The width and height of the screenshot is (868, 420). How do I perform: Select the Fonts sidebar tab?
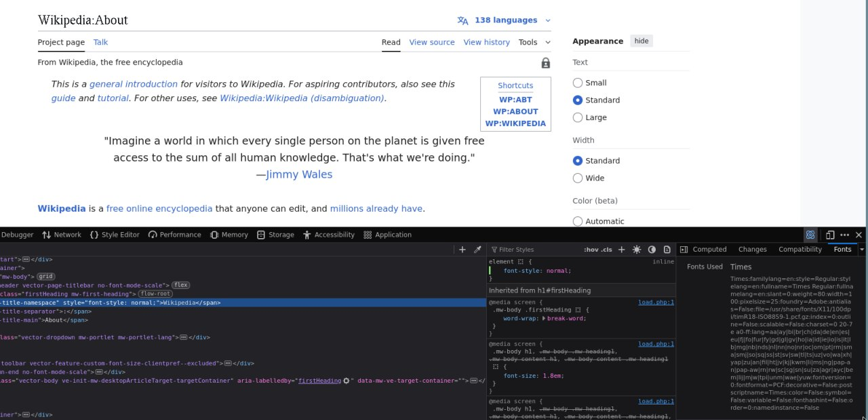pos(842,250)
